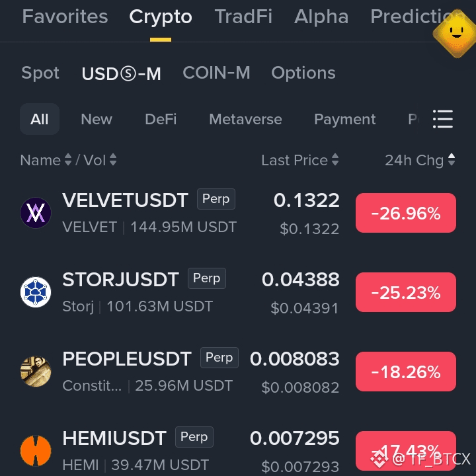This screenshot has width=476, height=476.
Task: Switch to the COIN-M tab
Action: pos(216,73)
